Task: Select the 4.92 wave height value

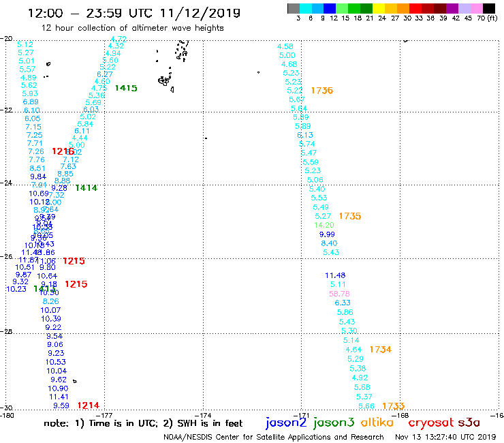Action: pos(360,378)
